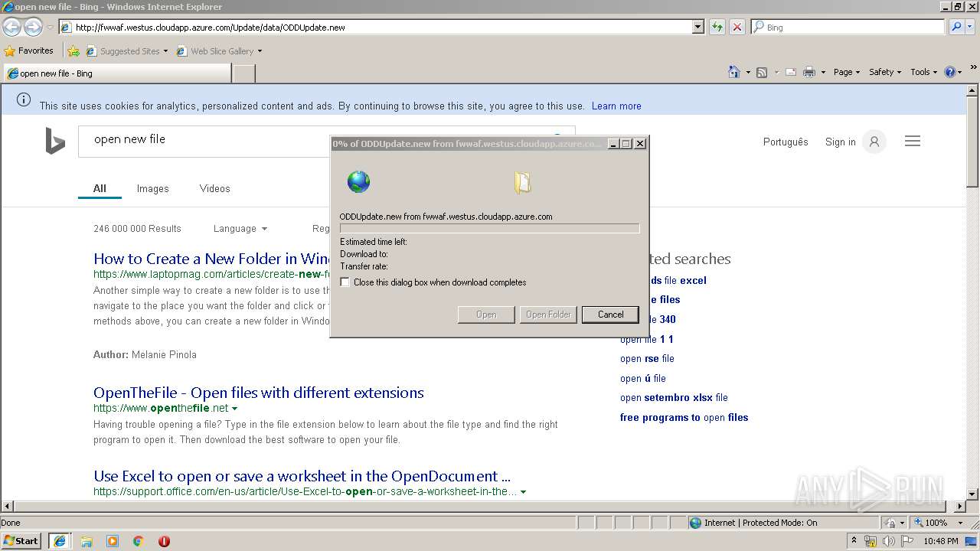Screen dimensions: 980x551
Task: Click the Learn more cookie link
Action: (x=616, y=106)
